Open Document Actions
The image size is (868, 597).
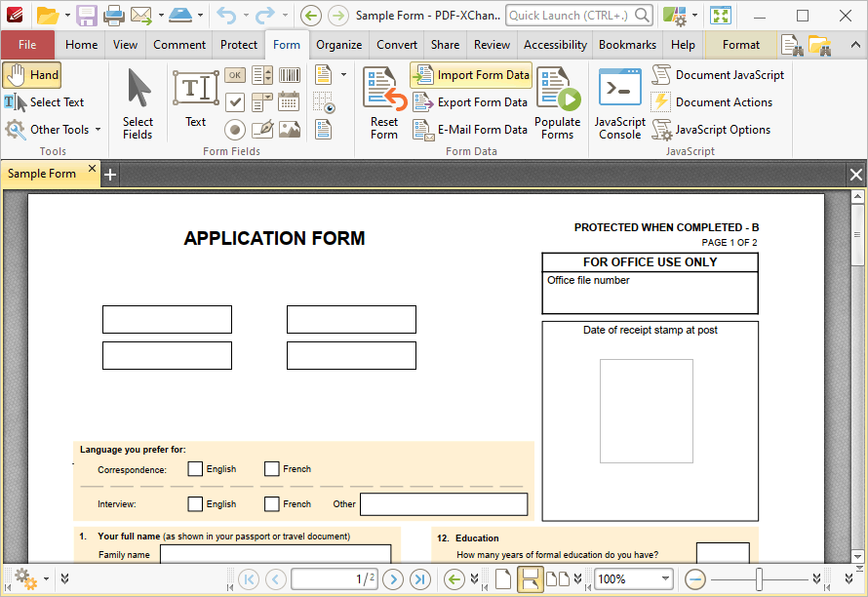tap(712, 101)
